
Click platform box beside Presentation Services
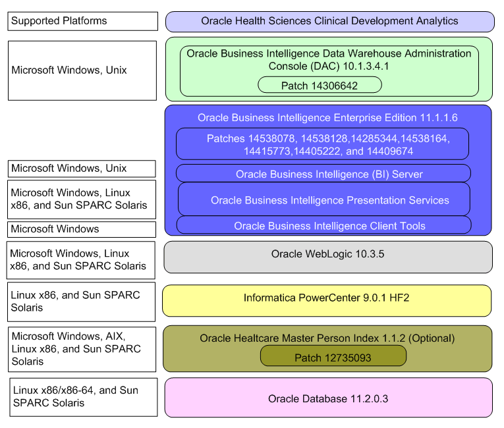82,200
